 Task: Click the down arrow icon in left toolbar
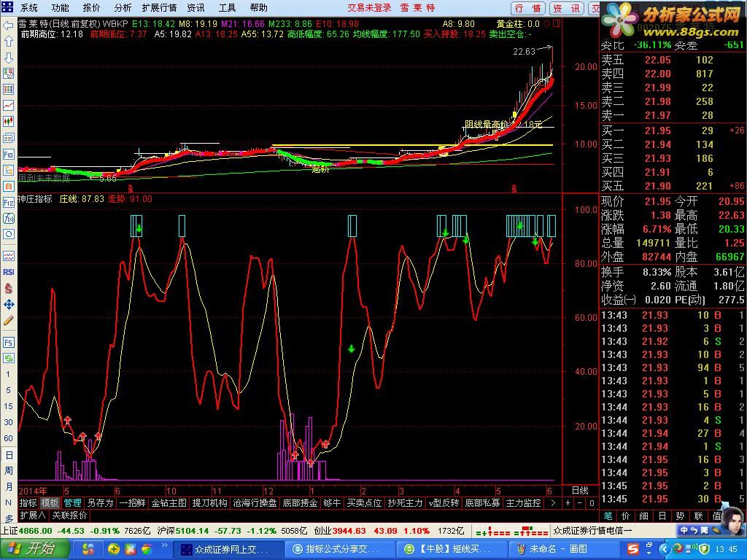[x=8, y=58]
